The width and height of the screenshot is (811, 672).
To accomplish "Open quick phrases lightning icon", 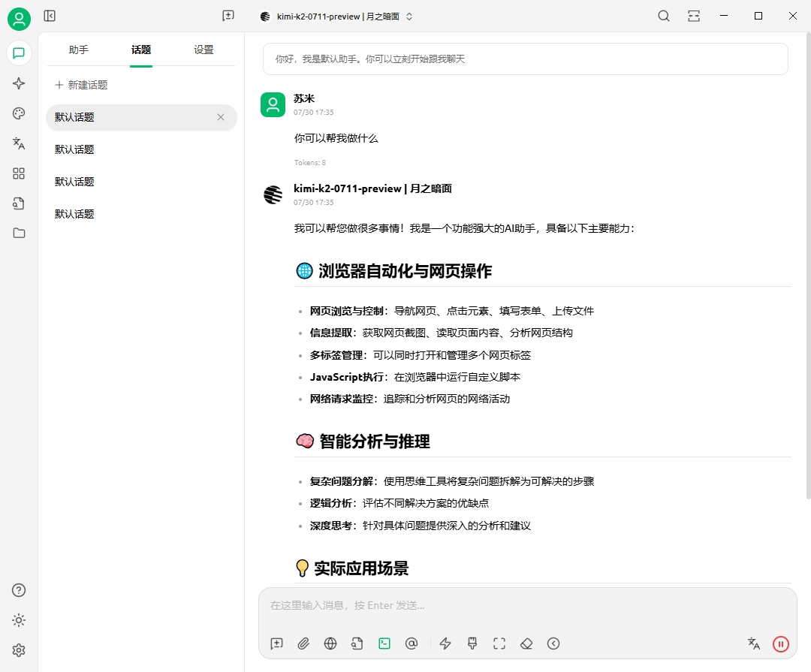I will tap(445, 643).
